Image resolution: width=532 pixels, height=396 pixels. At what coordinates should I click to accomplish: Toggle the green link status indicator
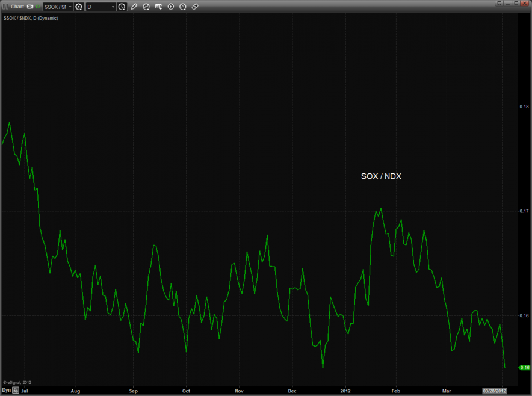pos(37,6)
